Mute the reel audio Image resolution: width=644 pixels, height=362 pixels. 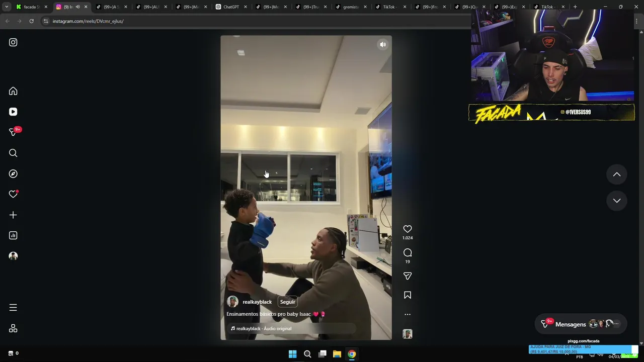click(383, 44)
